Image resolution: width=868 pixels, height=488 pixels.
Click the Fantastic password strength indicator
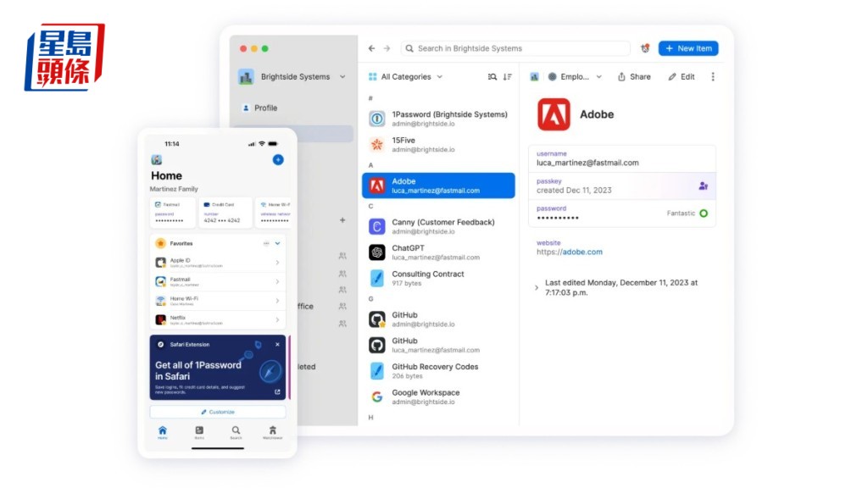pyautogui.click(x=687, y=213)
